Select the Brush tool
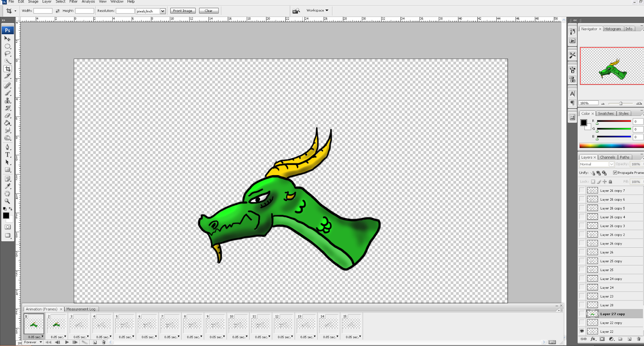644x346 pixels. point(7,93)
